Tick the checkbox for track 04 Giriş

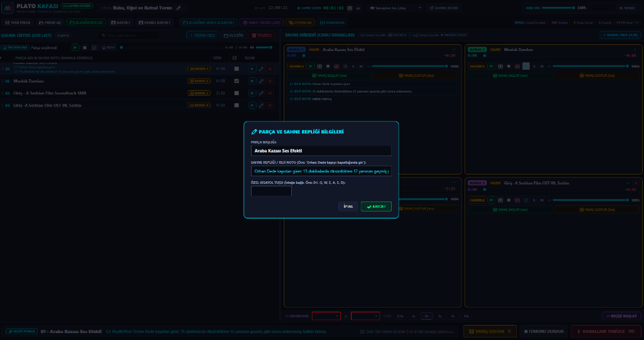(236, 106)
